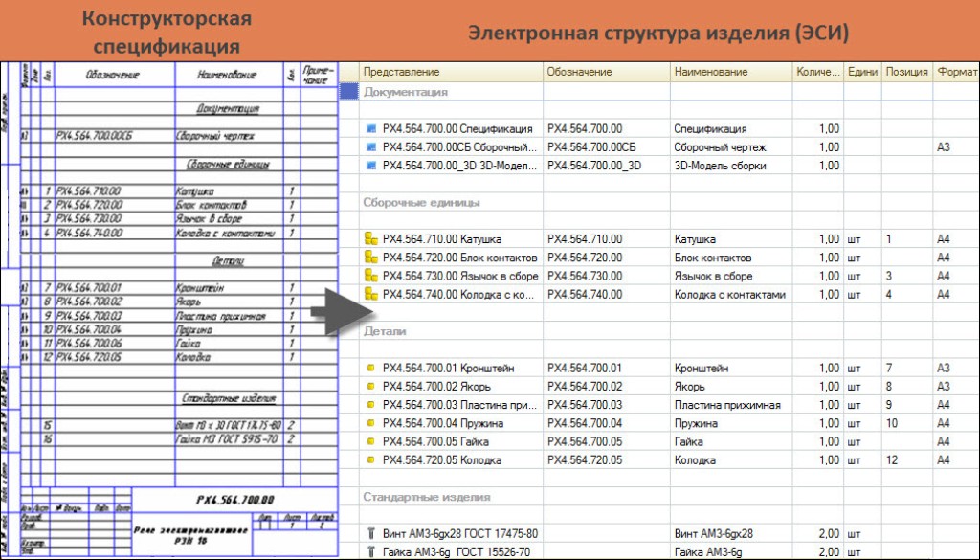Click the screw icon for Винт АМ3-6gx28
The image size is (980, 560).
tap(371, 533)
